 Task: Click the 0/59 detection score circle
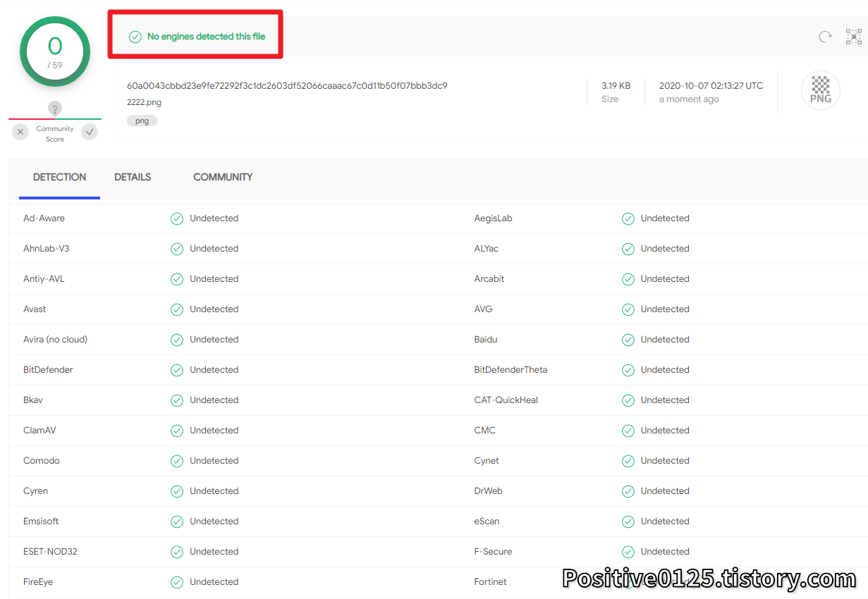pyautogui.click(x=55, y=51)
